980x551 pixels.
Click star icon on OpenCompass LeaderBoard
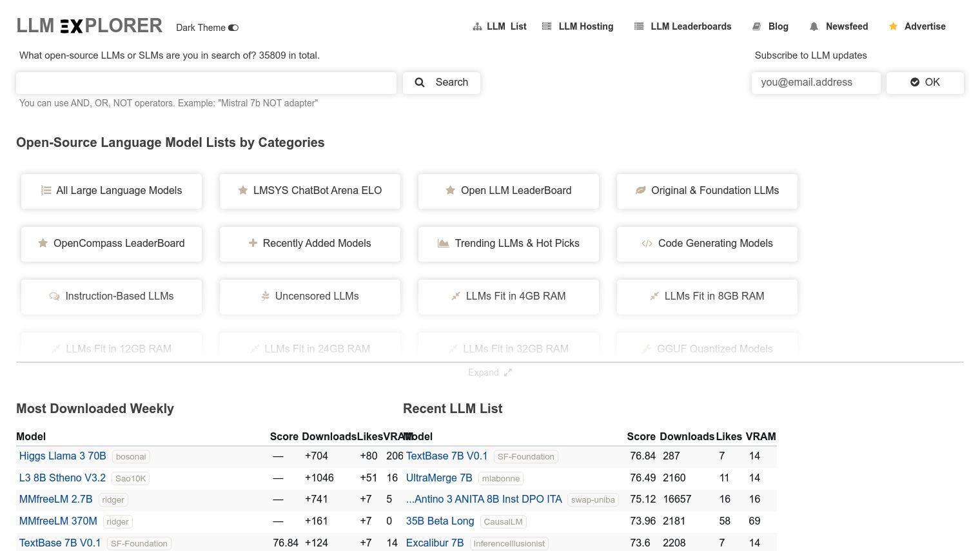click(43, 243)
